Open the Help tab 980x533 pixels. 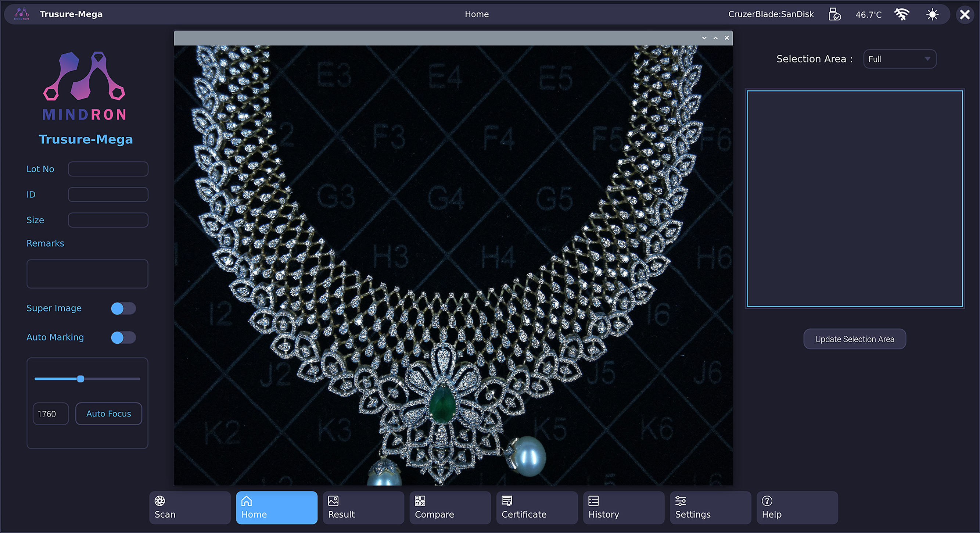pos(797,508)
